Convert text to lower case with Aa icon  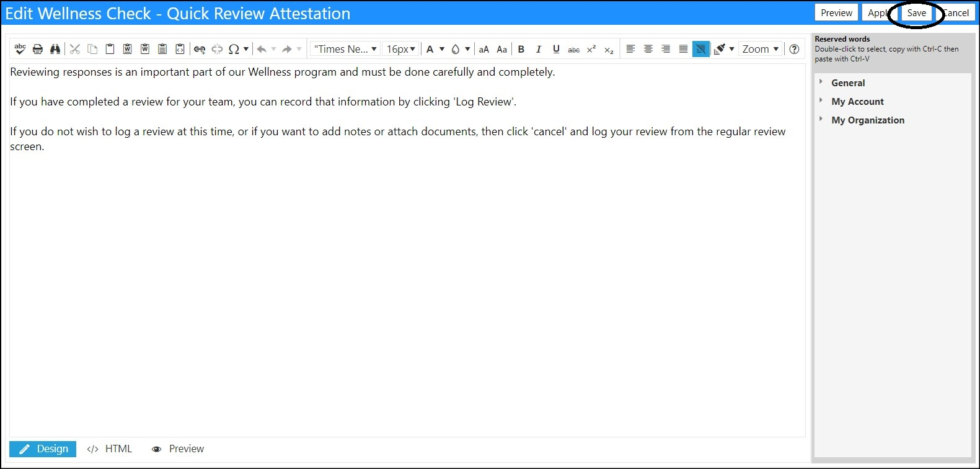pyautogui.click(x=502, y=49)
